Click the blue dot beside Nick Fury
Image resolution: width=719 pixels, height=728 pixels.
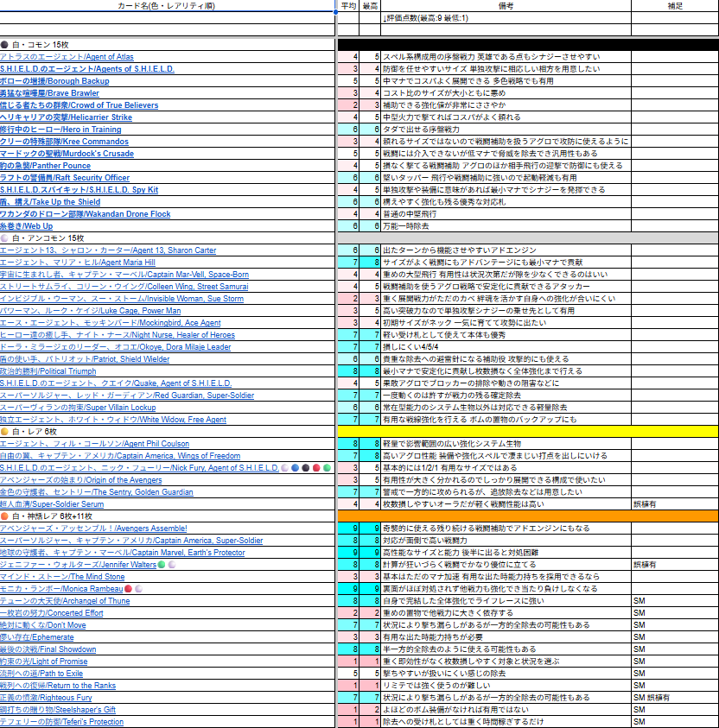coord(295,467)
